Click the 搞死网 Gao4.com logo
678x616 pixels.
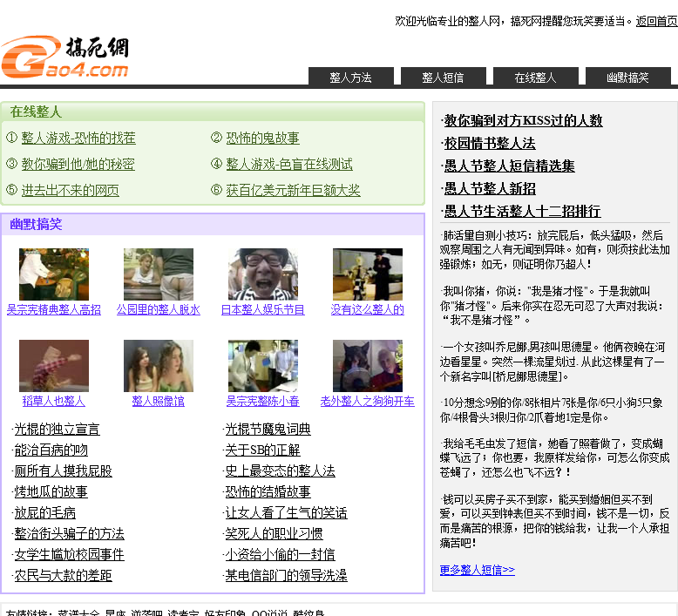click(64, 57)
